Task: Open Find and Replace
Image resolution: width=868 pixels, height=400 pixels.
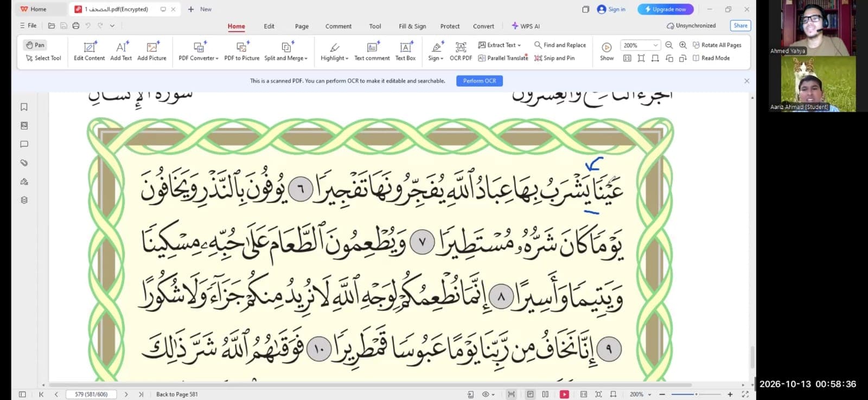Action: click(560, 45)
